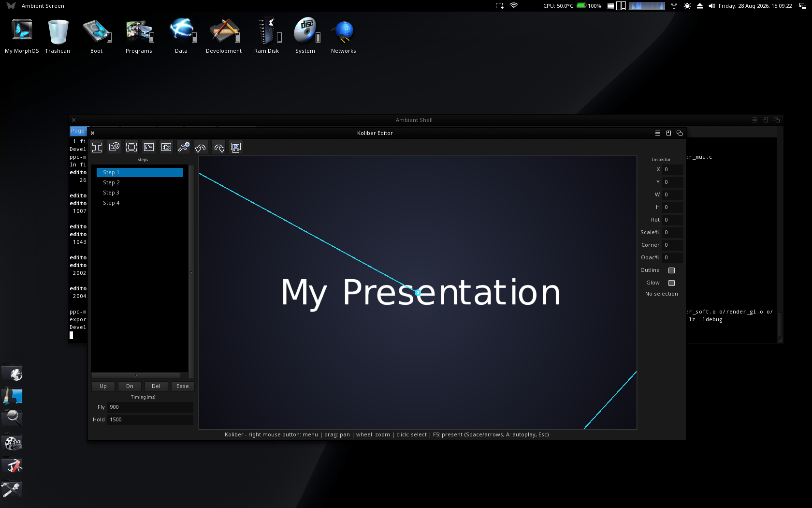
Task: Select Step 4 in Steps list
Action: pyautogui.click(x=140, y=203)
